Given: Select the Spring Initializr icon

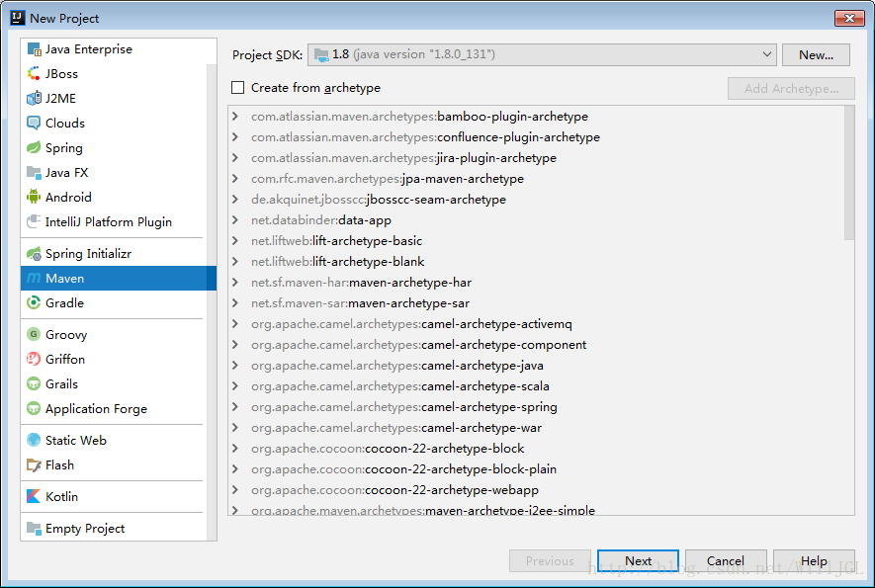Looking at the screenshot, I should [x=34, y=254].
